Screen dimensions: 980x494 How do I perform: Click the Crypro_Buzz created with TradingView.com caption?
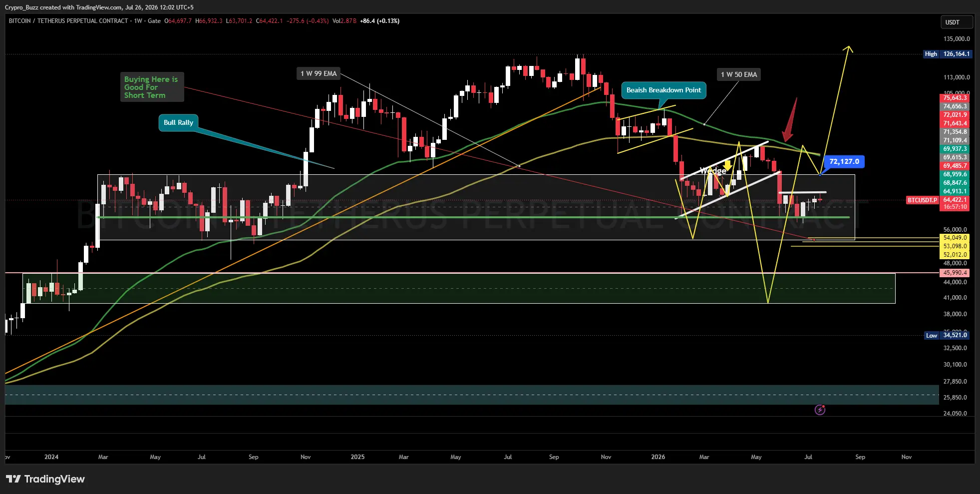(x=99, y=7)
